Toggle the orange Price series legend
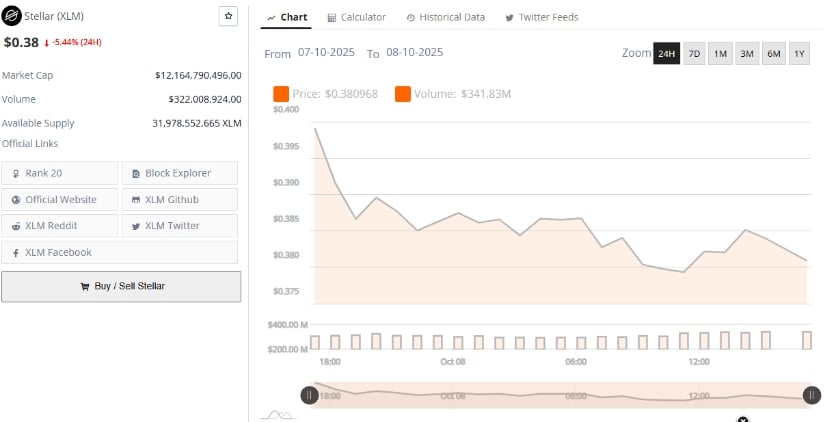The image size is (825, 422). click(281, 94)
